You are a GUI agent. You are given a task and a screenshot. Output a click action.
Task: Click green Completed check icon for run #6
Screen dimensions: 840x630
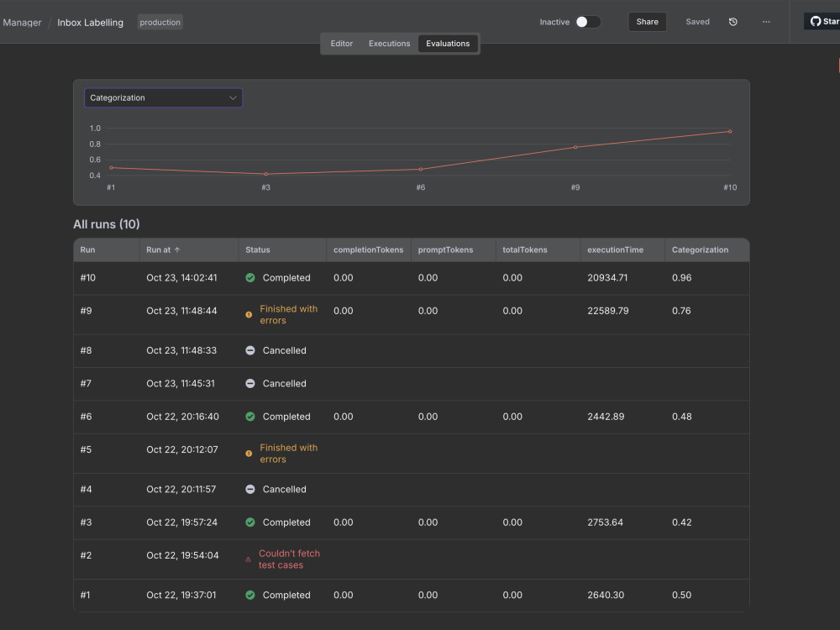[250, 417]
